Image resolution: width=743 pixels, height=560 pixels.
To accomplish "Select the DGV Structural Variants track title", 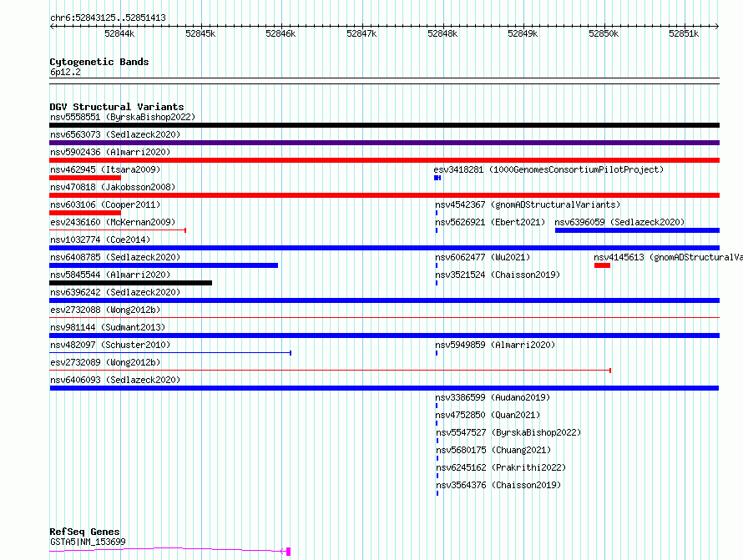I will tap(117, 107).
